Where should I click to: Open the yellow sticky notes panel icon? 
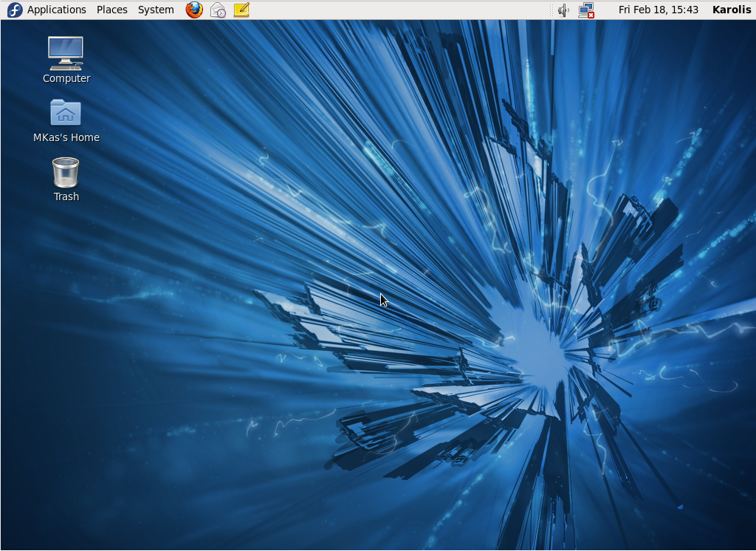pyautogui.click(x=241, y=10)
